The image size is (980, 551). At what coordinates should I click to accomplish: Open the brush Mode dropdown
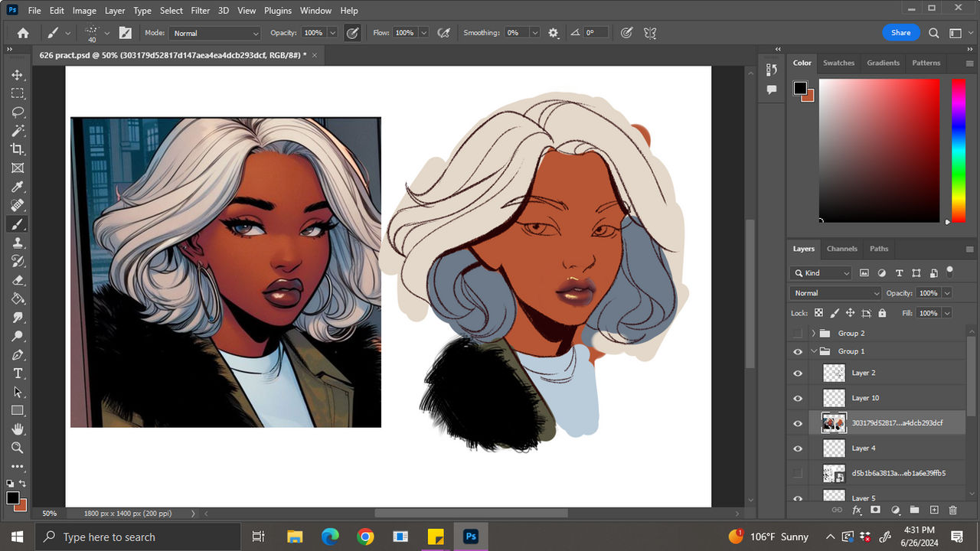pos(215,33)
